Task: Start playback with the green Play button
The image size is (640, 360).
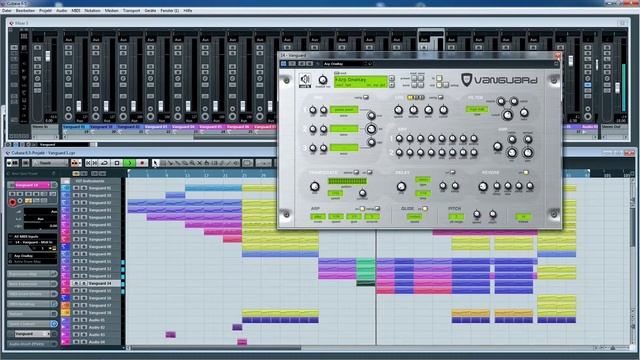Action: point(129,163)
